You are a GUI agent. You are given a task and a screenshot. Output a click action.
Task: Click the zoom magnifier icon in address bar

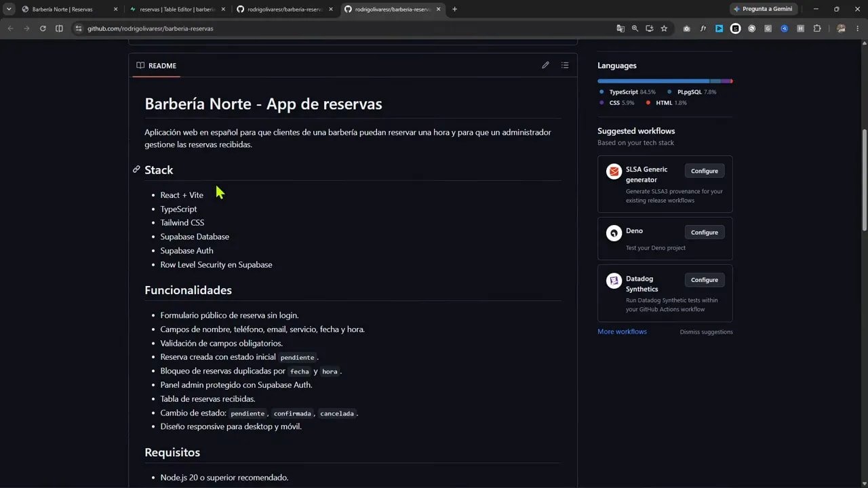pos(635,28)
